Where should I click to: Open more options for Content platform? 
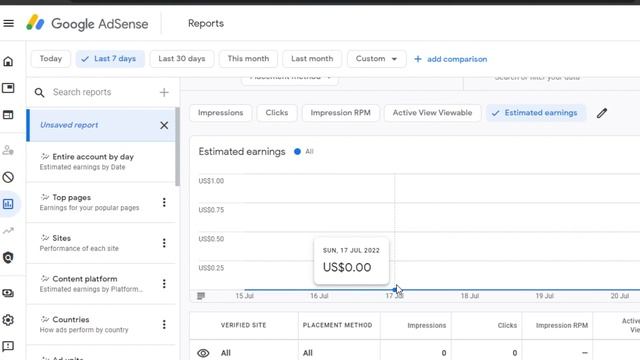coord(164,284)
